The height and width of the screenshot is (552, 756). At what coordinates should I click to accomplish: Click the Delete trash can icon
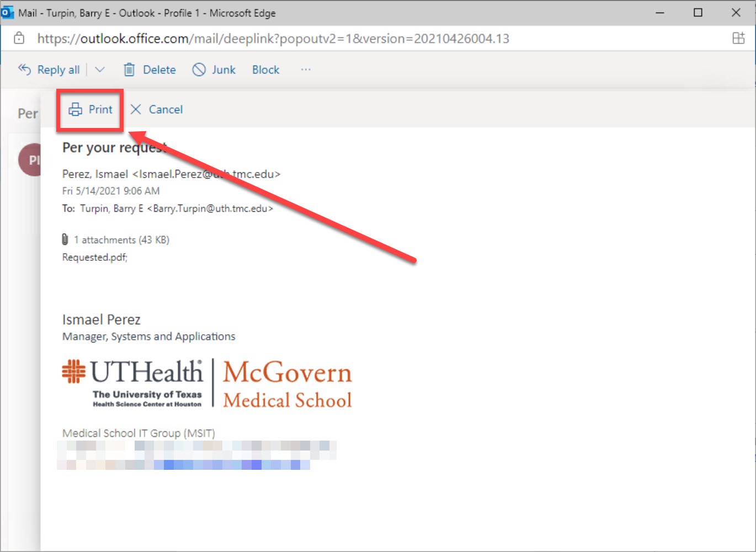pos(129,69)
